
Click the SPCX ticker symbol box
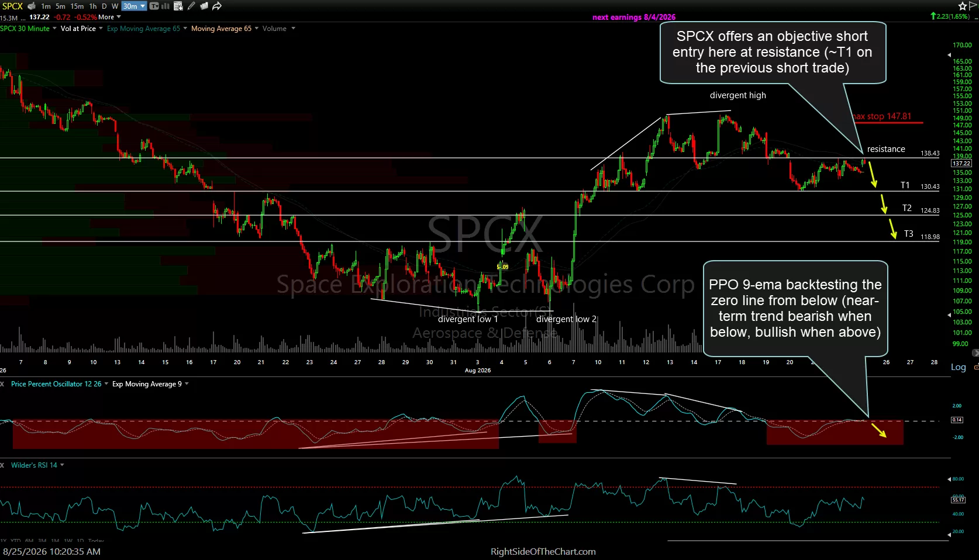12,6
